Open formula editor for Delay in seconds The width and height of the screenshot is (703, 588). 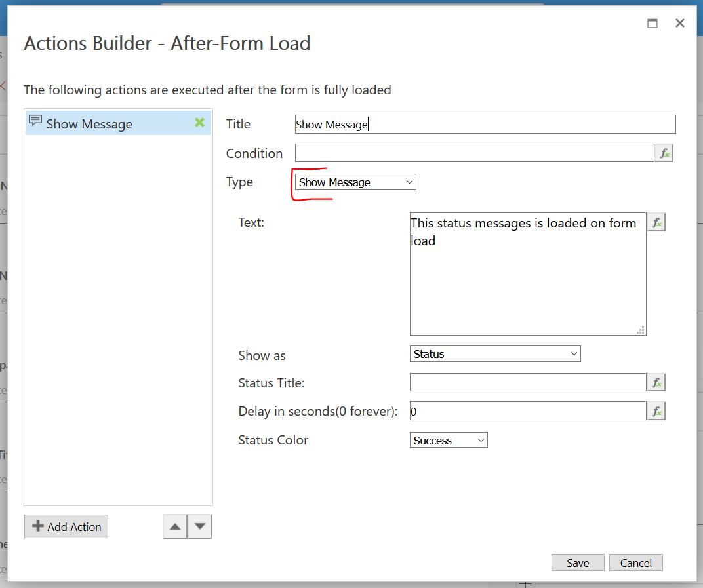point(656,412)
